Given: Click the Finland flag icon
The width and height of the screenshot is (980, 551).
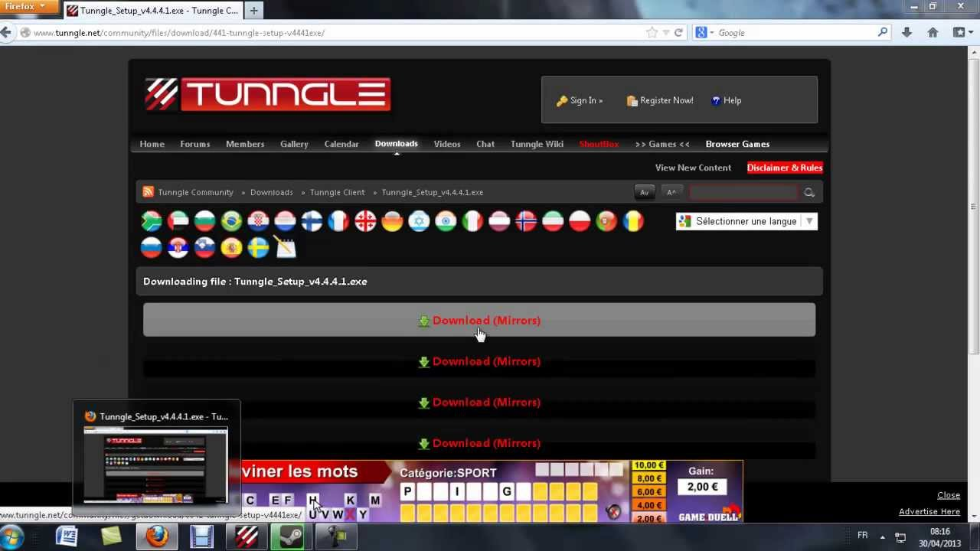Looking at the screenshot, I should coord(312,221).
